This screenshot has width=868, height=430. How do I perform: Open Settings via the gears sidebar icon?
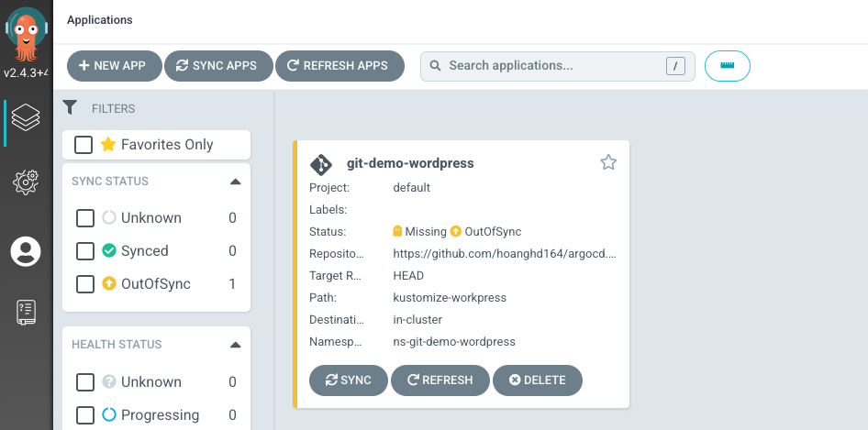point(26,182)
